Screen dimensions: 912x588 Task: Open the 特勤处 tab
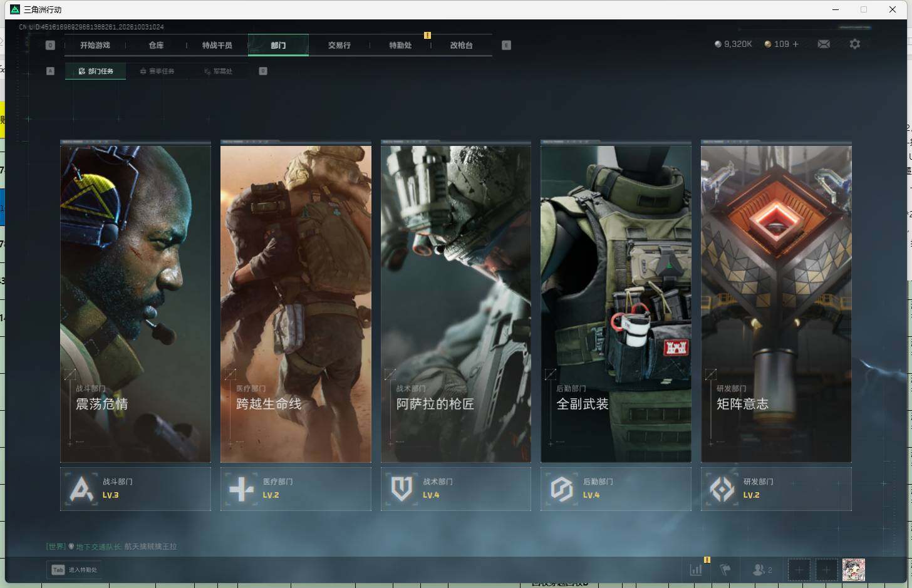coord(400,45)
